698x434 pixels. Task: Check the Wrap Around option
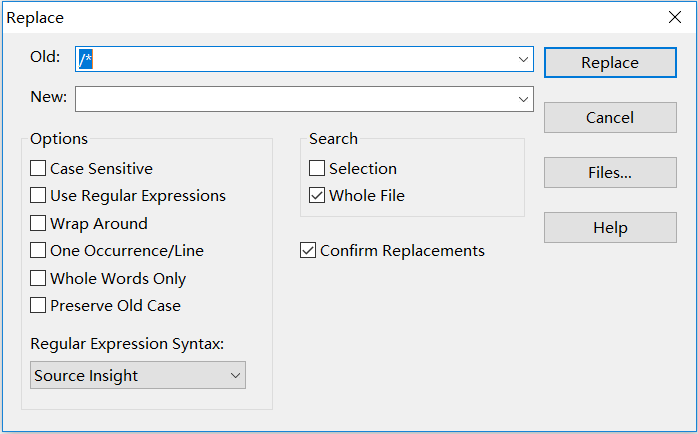(x=39, y=224)
